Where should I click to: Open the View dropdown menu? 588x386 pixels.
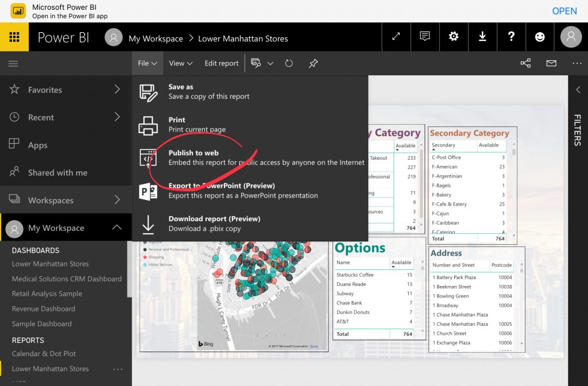pyautogui.click(x=180, y=63)
